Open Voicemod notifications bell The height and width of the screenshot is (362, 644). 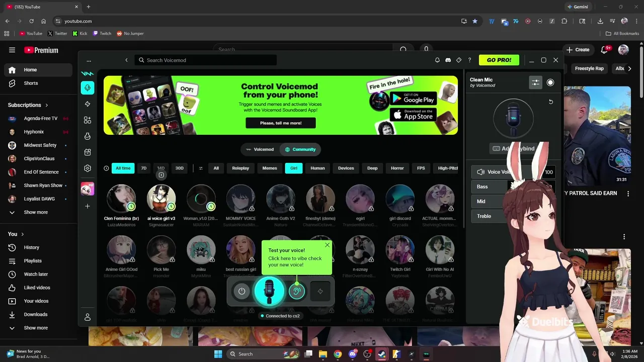click(x=437, y=60)
